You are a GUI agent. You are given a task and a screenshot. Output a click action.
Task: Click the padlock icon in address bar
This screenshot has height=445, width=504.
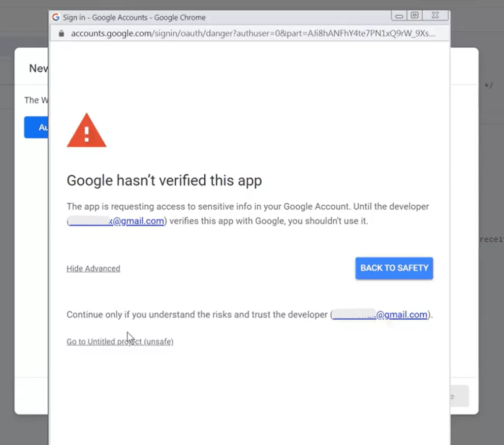pos(62,33)
